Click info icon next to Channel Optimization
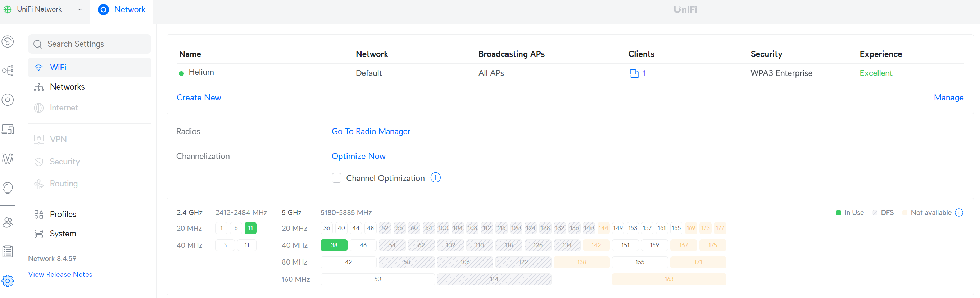Viewport: 980px width, 298px height. point(435,178)
